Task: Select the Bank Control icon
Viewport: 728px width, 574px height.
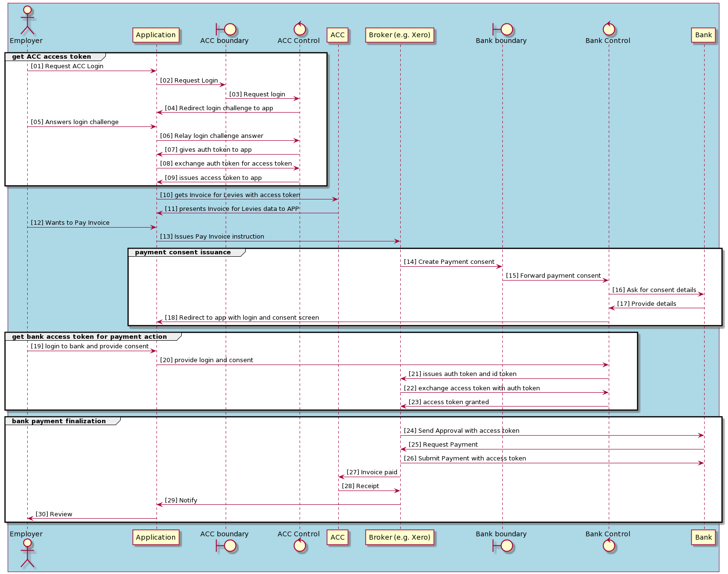Action: click(x=609, y=30)
